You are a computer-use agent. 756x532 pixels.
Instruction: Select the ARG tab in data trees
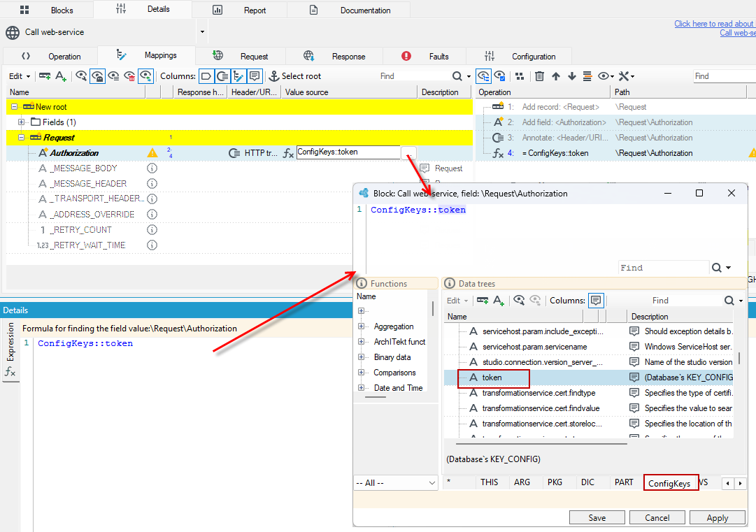[x=522, y=482]
